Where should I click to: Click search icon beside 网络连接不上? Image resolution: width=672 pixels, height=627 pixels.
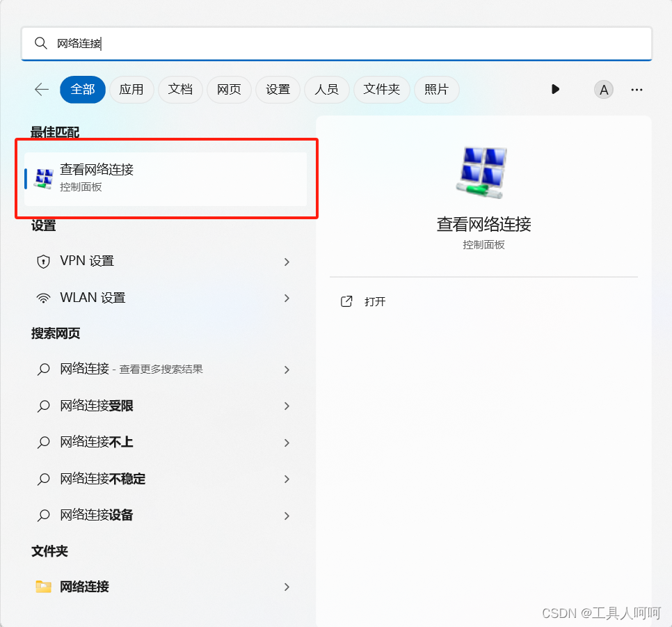(x=43, y=442)
